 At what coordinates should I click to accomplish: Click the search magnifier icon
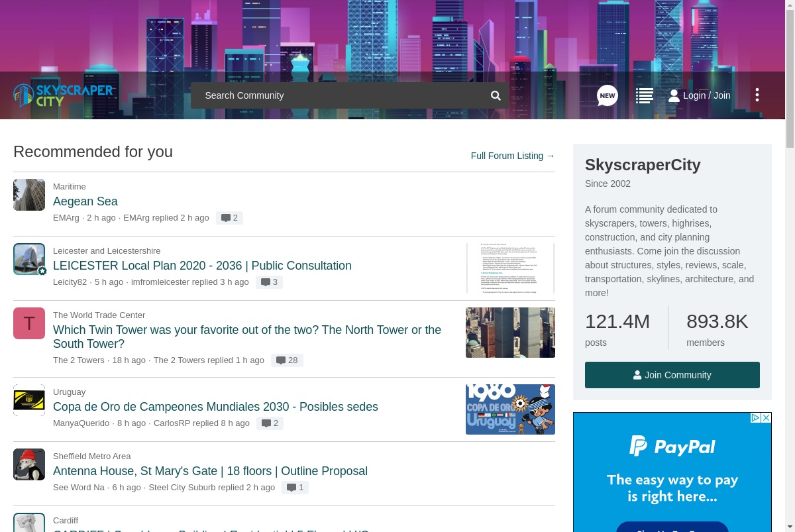coord(496,95)
